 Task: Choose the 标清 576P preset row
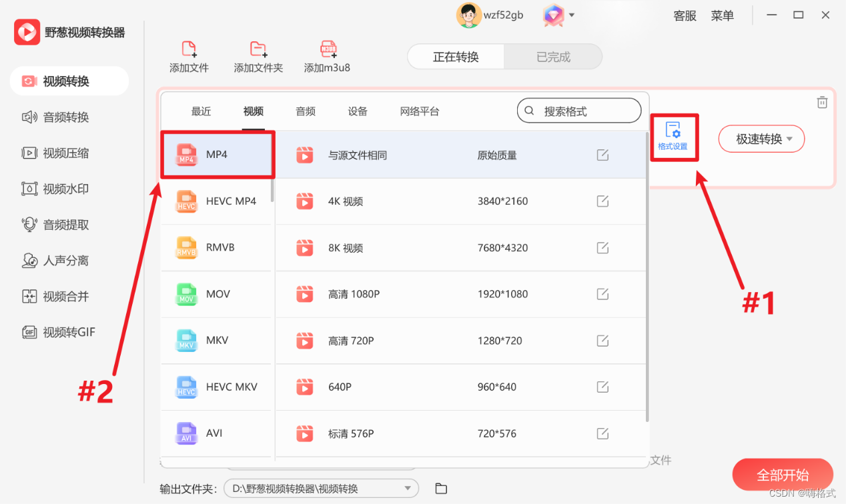(460, 433)
